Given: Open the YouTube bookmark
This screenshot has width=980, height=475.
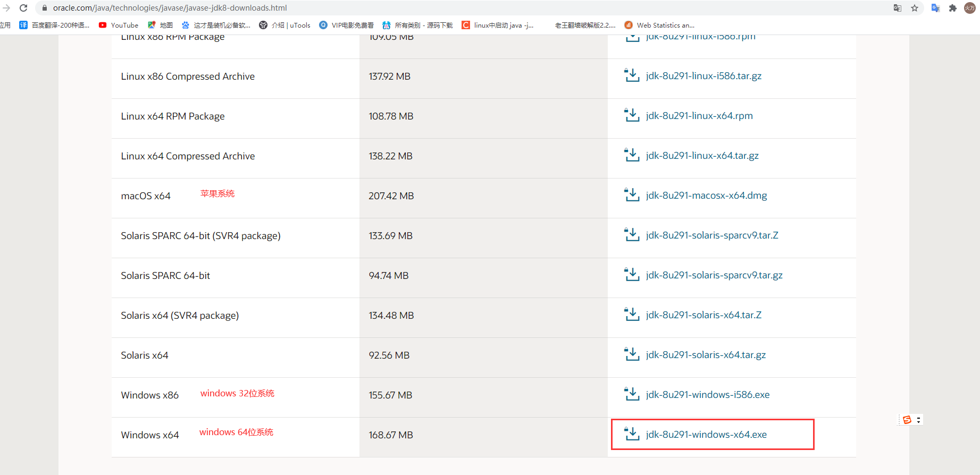Looking at the screenshot, I should [119, 25].
